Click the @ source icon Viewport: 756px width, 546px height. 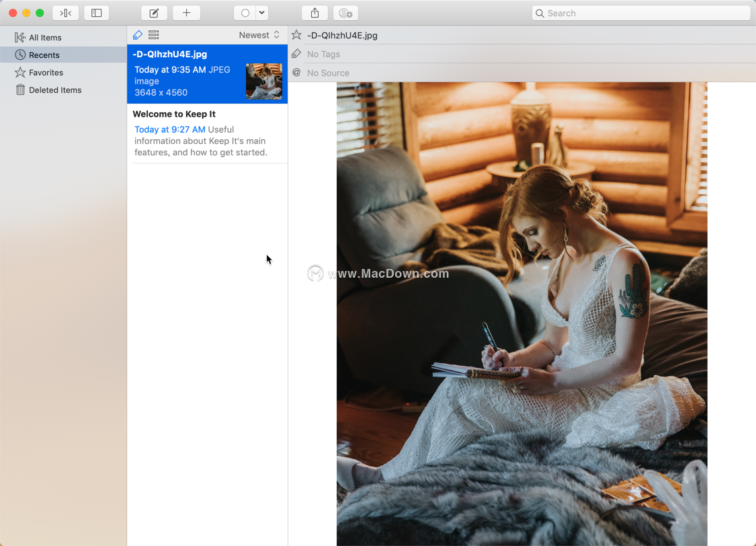(x=296, y=73)
